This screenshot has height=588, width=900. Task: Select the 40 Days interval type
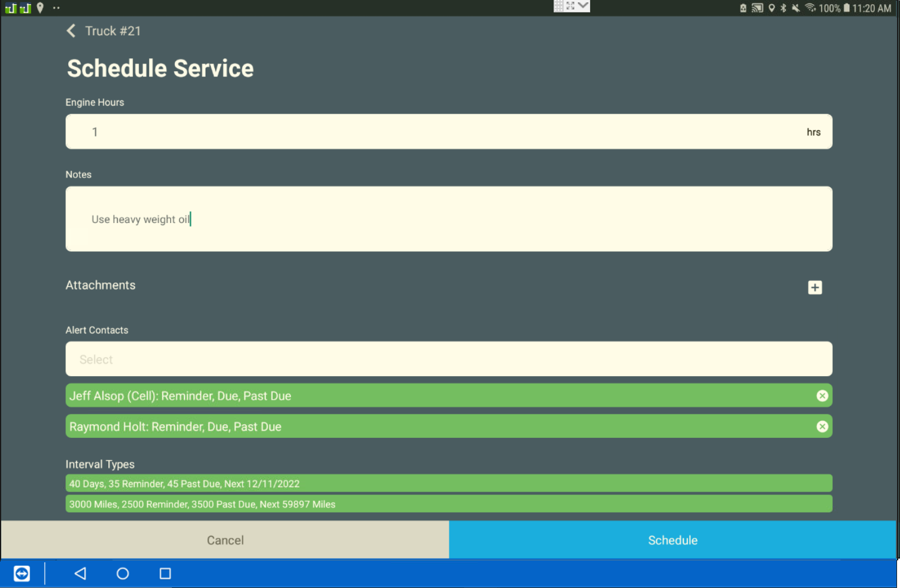coord(448,484)
